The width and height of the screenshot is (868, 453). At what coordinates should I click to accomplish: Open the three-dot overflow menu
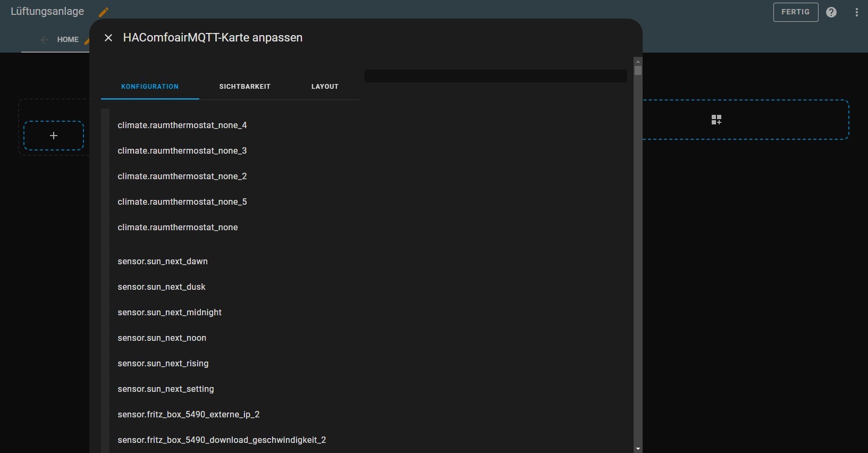tap(857, 12)
